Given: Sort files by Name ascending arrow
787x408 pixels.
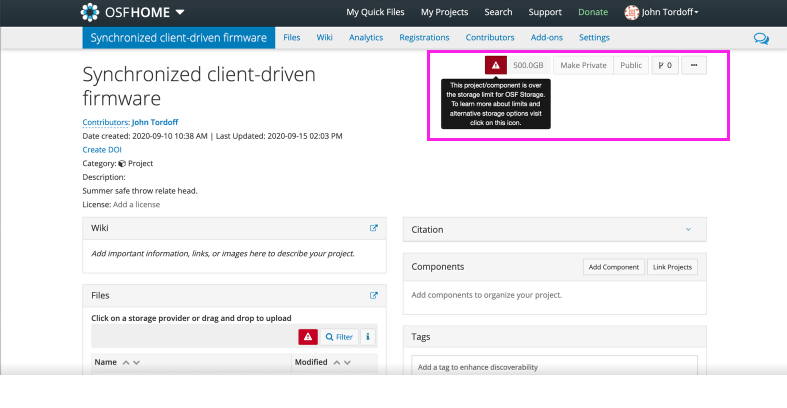Looking at the screenshot, I should [x=126, y=362].
